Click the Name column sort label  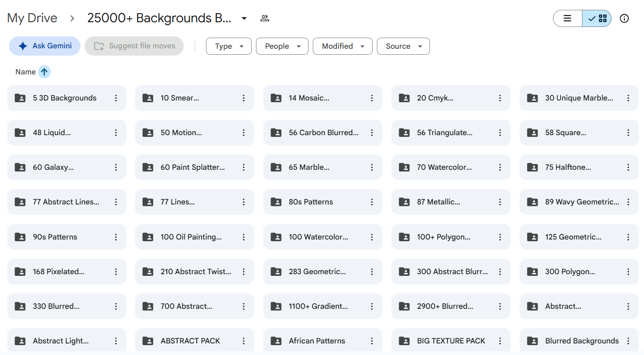(x=26, y=72)
